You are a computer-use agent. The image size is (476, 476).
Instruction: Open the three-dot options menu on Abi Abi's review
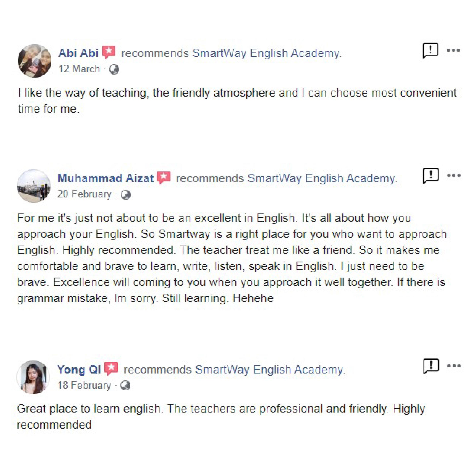pos(453,50)
